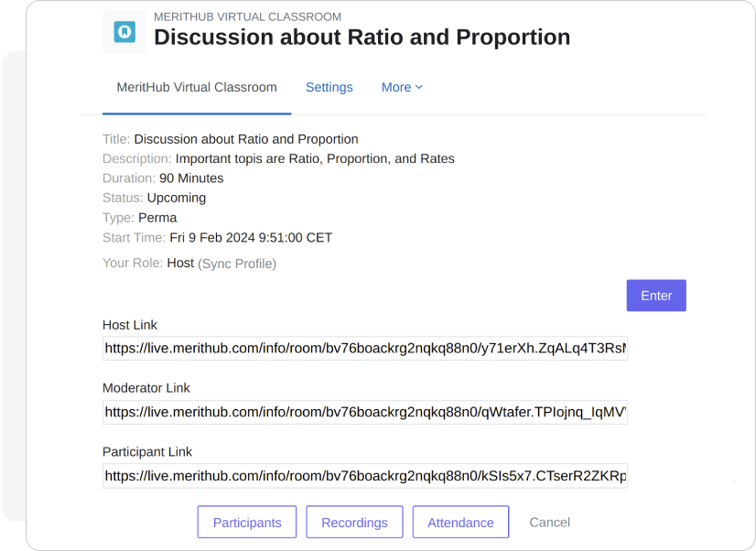Screen dimensions: 756x551
Task: Click the Type value 'Perma'
Action: [x=157, y=218]
